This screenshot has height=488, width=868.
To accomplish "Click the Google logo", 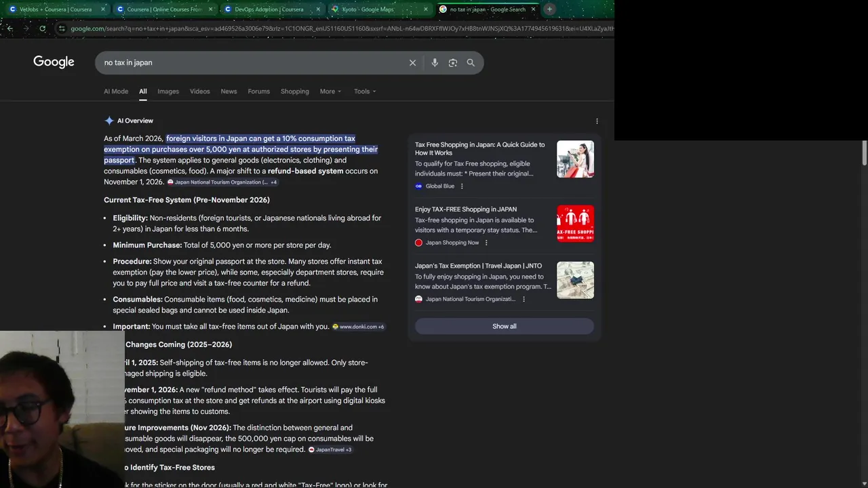I will coord(54,62).
